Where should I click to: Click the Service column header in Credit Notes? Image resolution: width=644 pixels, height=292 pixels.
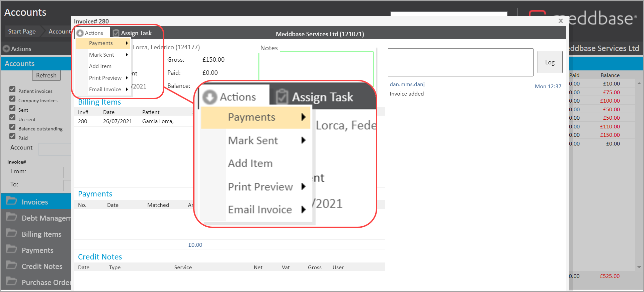183,267
